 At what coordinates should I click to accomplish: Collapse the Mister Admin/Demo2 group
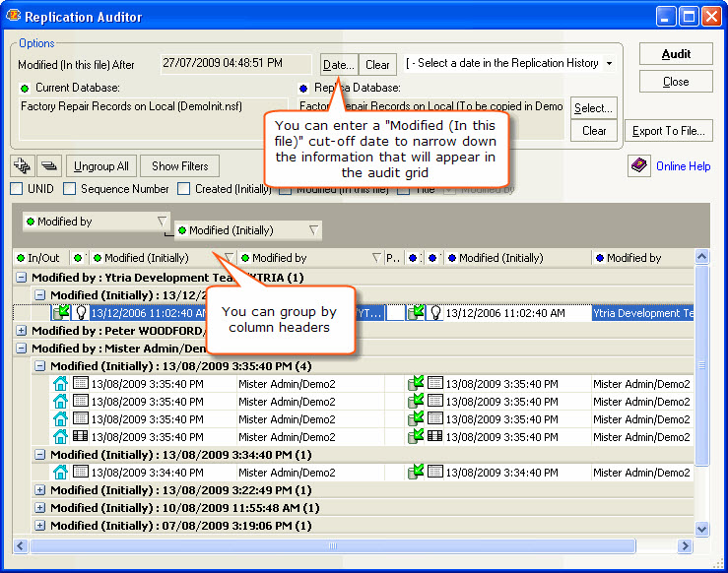[x=22, y=349]
